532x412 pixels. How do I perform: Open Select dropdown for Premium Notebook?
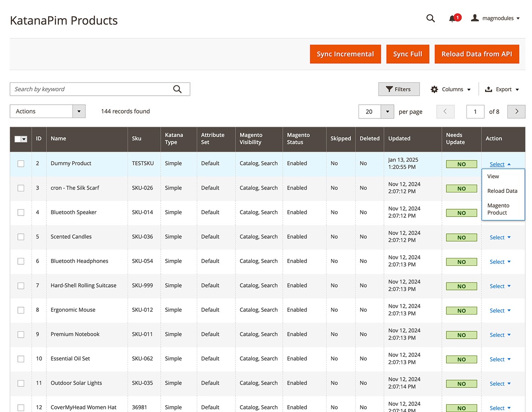pyautogui.click(x=500, y=335)
